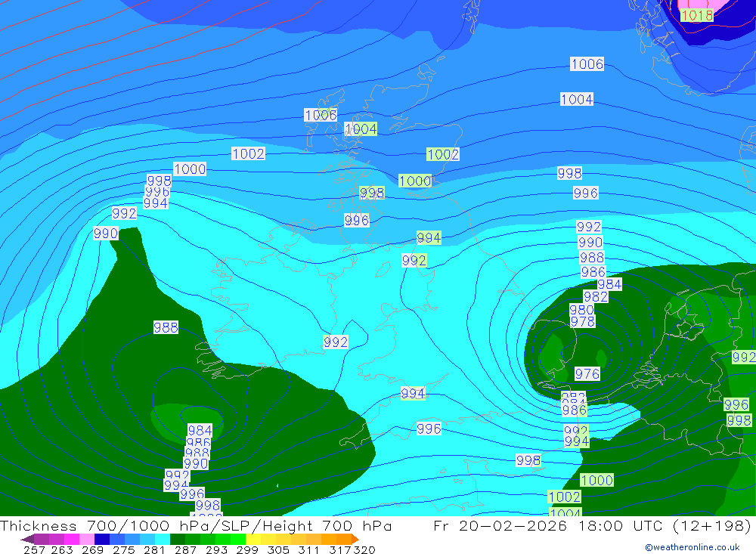Viewport: 756px width, 554px height.
Task: Click the purple left arrow of legend
Action: pyautogui.click(x=27, y=539)
